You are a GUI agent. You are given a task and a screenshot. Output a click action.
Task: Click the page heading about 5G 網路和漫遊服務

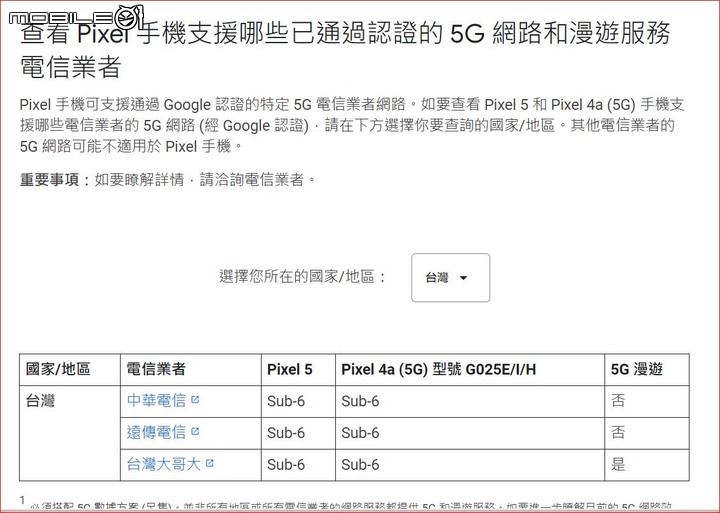344,50
